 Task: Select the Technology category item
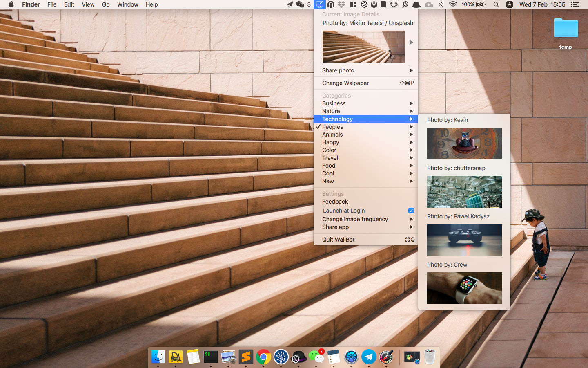click(x=366, y=119)
